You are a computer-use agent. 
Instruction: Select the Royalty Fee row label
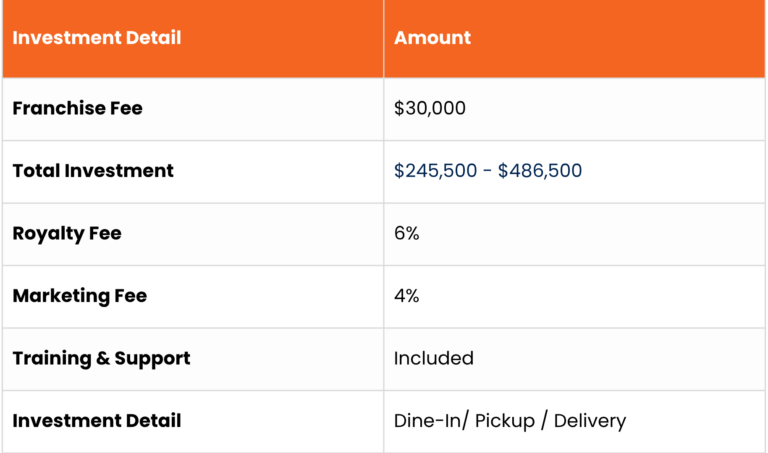67,234
